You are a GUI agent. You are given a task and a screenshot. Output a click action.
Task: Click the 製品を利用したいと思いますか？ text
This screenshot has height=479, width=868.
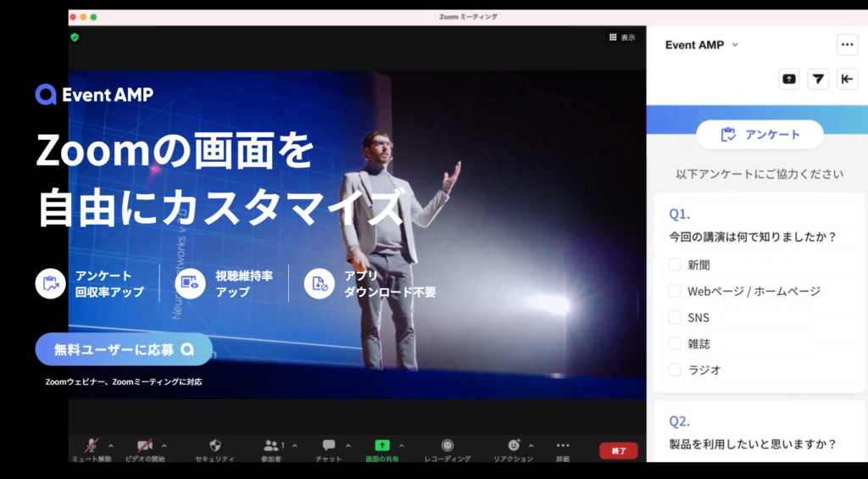click(x=753, y=444)
